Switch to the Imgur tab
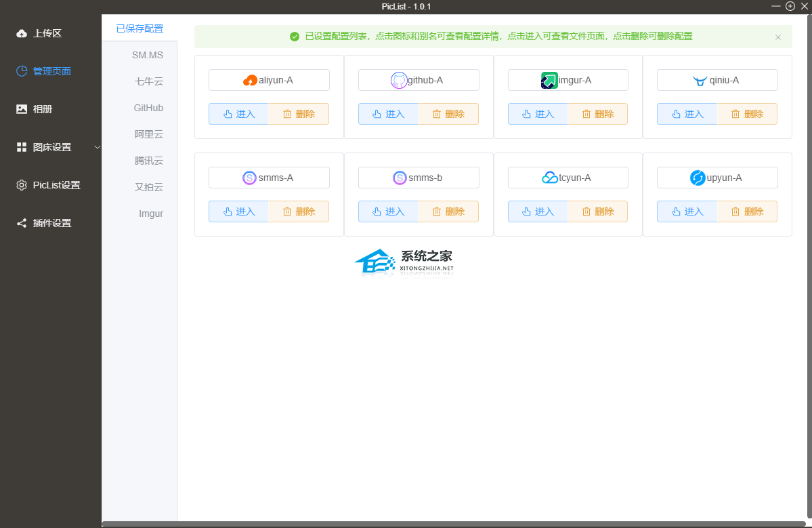Viewport: 812px width, 528px height. point(151,214)
